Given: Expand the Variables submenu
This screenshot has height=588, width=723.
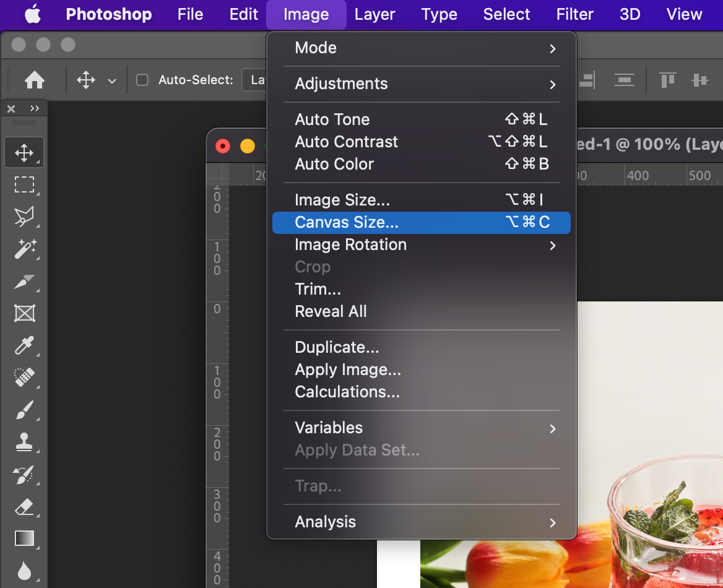Looking at the screenshot, I should (x=422, y=428).
